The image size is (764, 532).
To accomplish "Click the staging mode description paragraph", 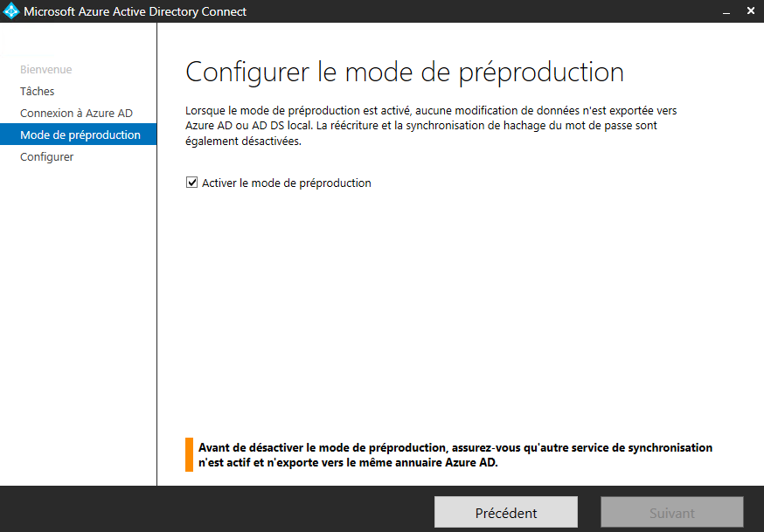I will click(x=431, y=126).
